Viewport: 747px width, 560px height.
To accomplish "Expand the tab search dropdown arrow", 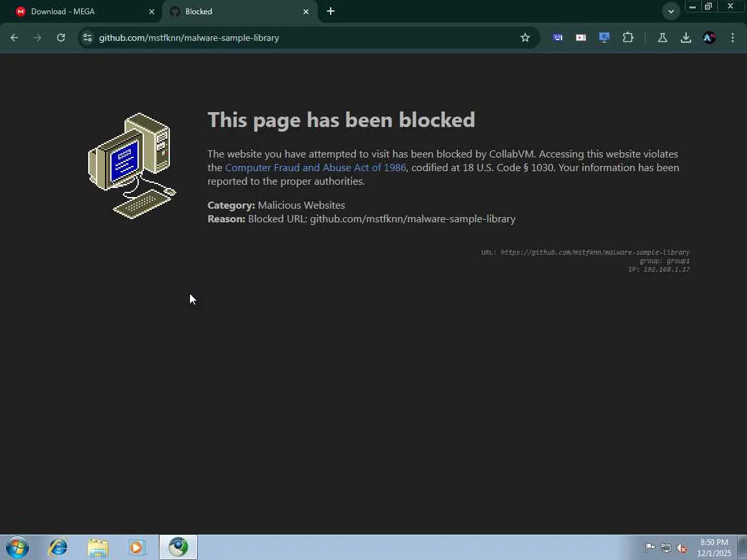I will click(670, 12).
